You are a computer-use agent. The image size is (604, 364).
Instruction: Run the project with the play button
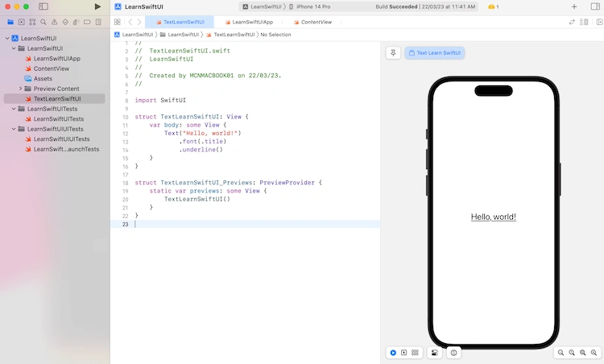point(97,6)
